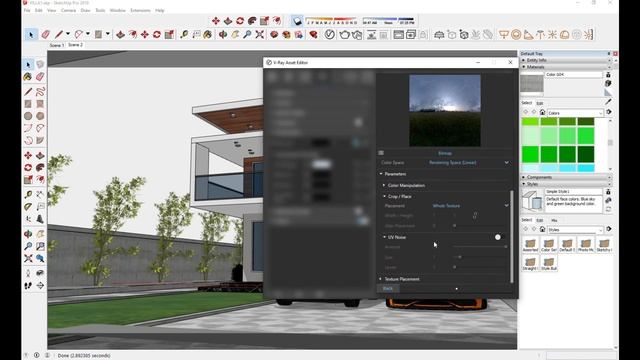Viewport: 640px width, 360px height.
Task: Click Zoom Extents in top toolbar
Action: [260, 35]
